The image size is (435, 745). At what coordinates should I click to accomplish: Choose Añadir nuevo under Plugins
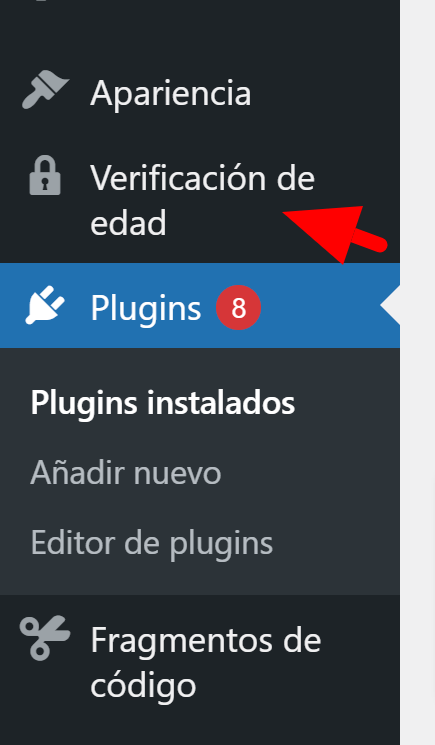pos(126,473)
